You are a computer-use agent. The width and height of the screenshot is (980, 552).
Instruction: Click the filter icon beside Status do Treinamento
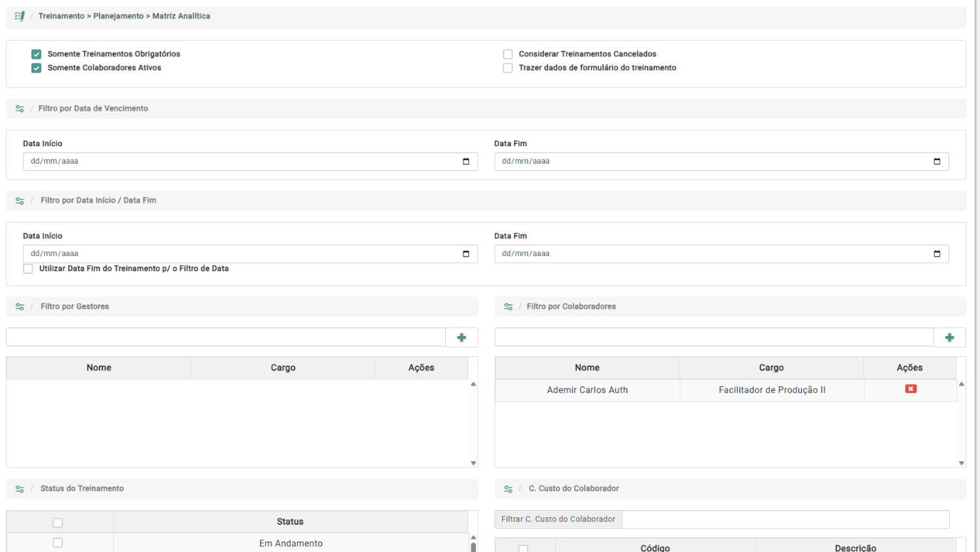(x=20, y=489)
